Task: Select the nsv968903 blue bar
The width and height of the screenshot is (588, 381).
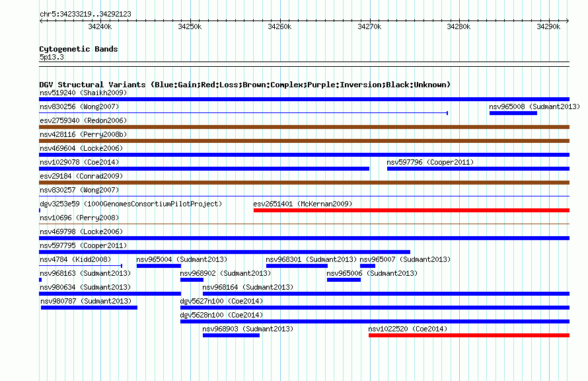Action: coord(231,335)
